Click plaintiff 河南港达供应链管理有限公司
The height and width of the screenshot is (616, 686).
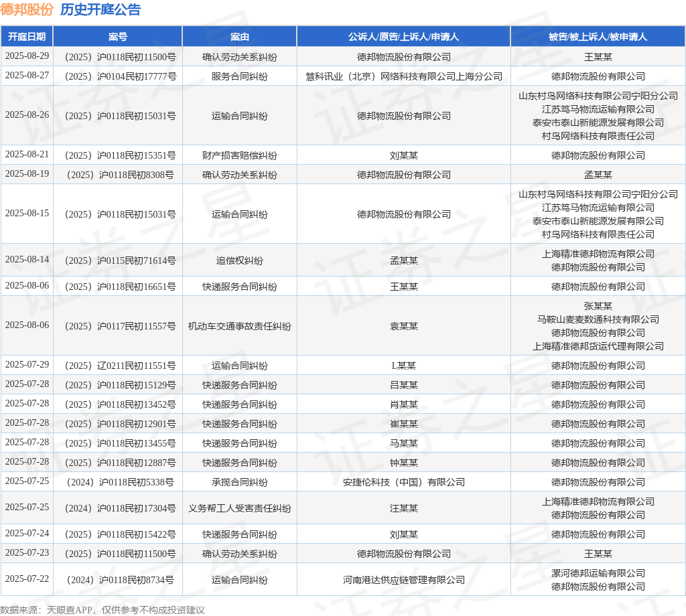click(x=404, y=580)
